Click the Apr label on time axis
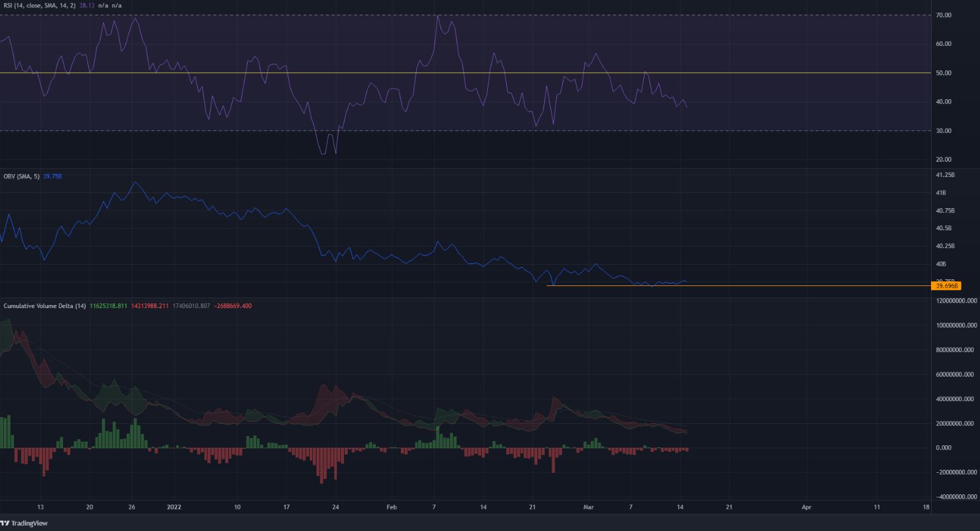 point(806,507)
